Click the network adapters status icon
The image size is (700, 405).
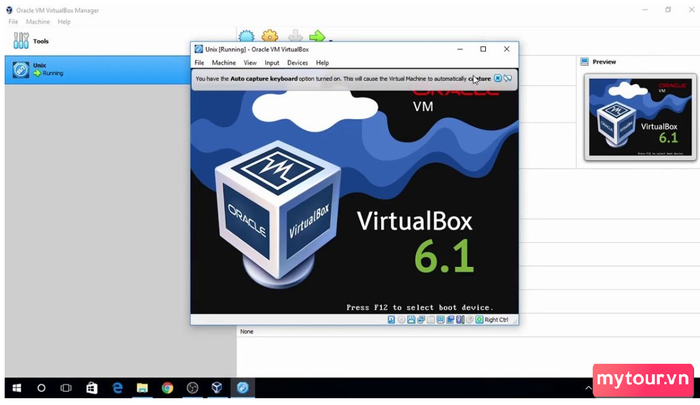point(421,320)
